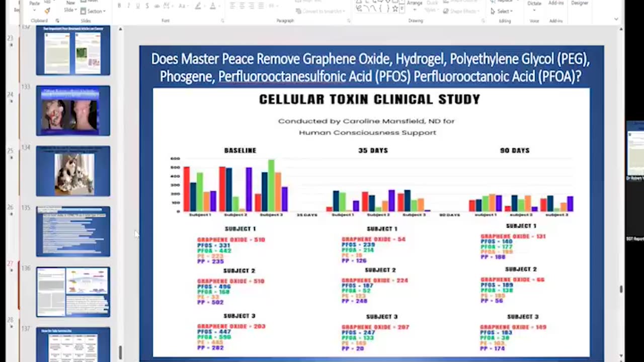Screen dimensions: 644x362
Task: Align text right in Paragraph group
Action: 252,6
